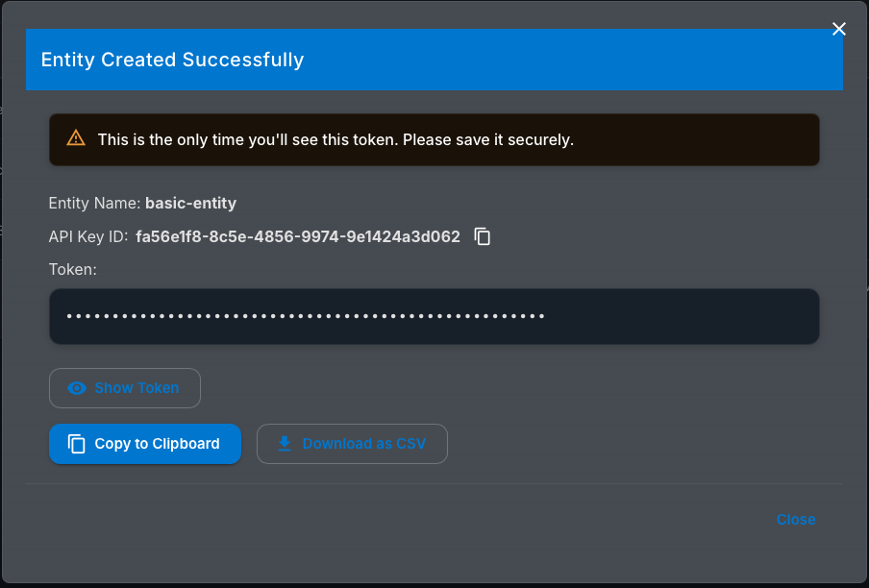Click the eye icon inside Show Token button

[77, 388]
